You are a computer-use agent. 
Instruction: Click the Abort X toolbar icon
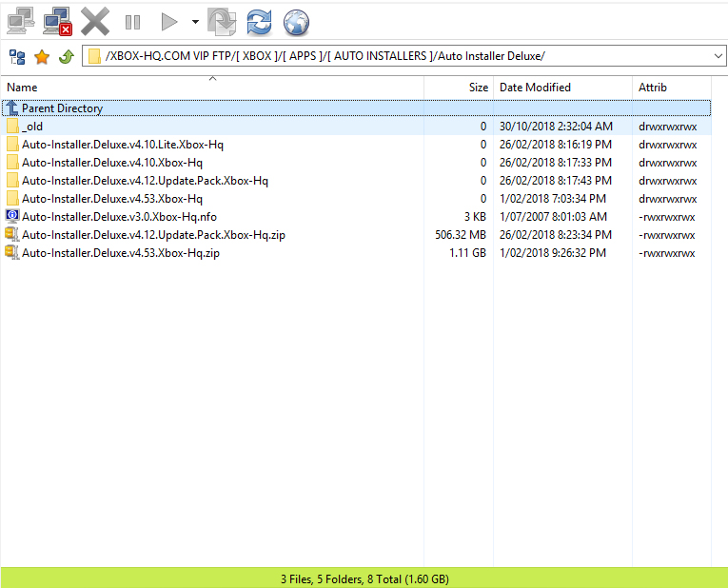[95, 20]
